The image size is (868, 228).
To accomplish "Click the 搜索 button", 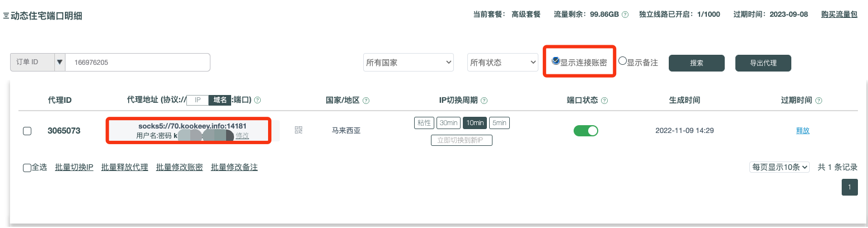I will coord(697,63).
